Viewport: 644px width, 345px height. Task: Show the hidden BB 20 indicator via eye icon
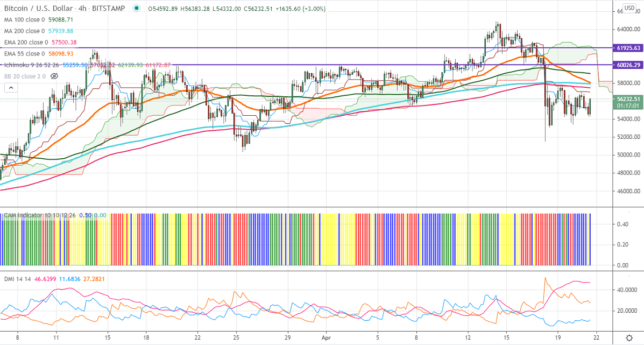pyautogui.click(x=54, y=76)
